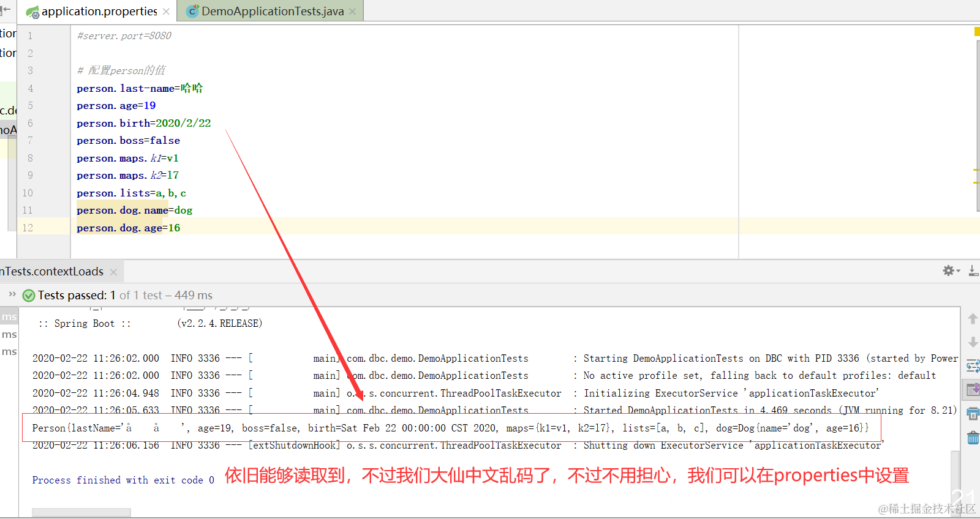Screen dimensions: 980x519
Task: Click line number 1 in the gutter
Action: coord(30,35)
